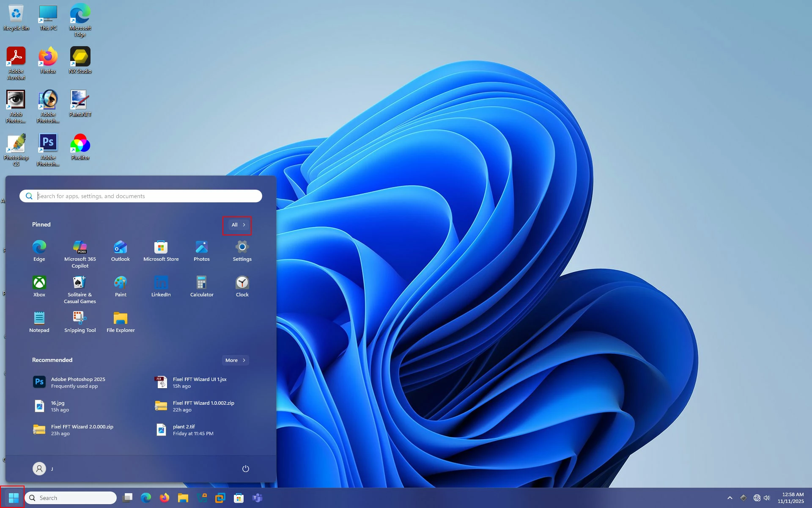
Task: Show hidden system tray icons chevron
Action: [x=730, y=498]
